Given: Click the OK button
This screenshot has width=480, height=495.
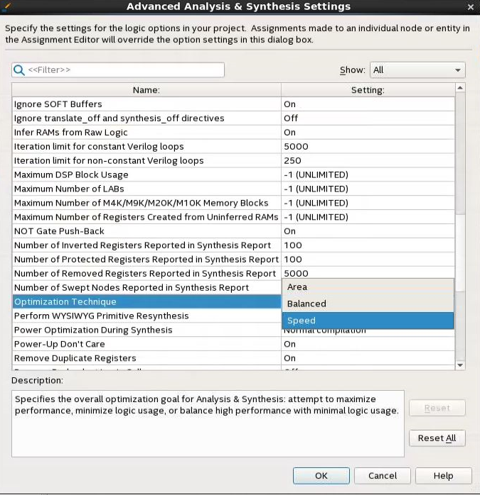Looking at the screenshot, I should pos(321,476).
